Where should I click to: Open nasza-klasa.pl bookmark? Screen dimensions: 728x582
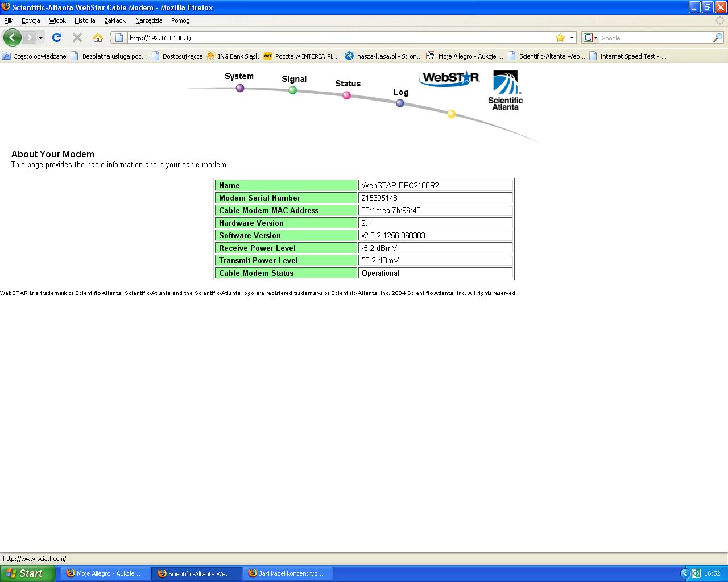[x=384, y=56]
